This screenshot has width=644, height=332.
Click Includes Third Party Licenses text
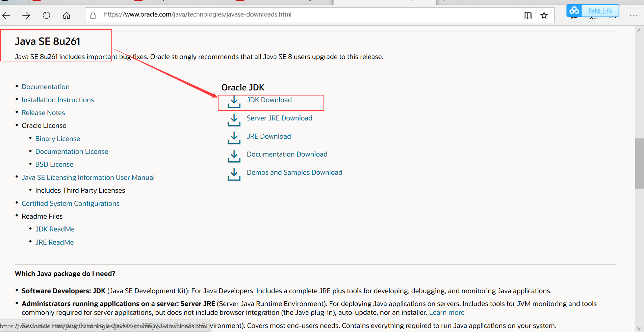80,190
